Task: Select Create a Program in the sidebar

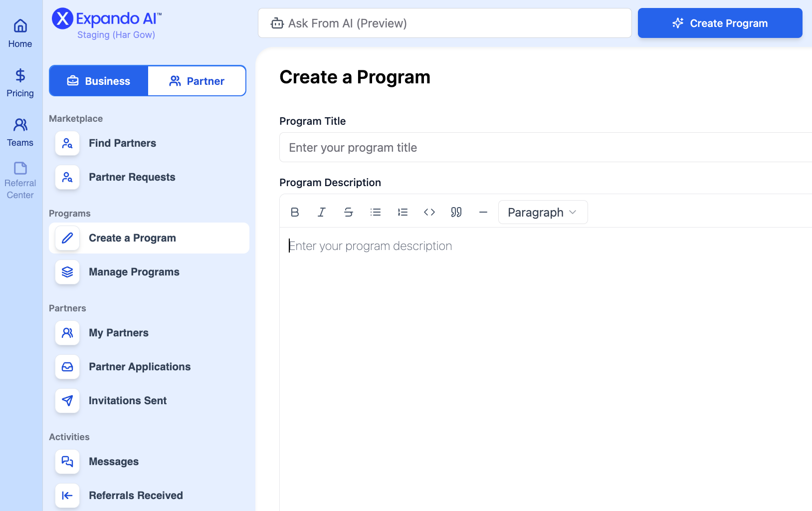Action: click(149, 238)
